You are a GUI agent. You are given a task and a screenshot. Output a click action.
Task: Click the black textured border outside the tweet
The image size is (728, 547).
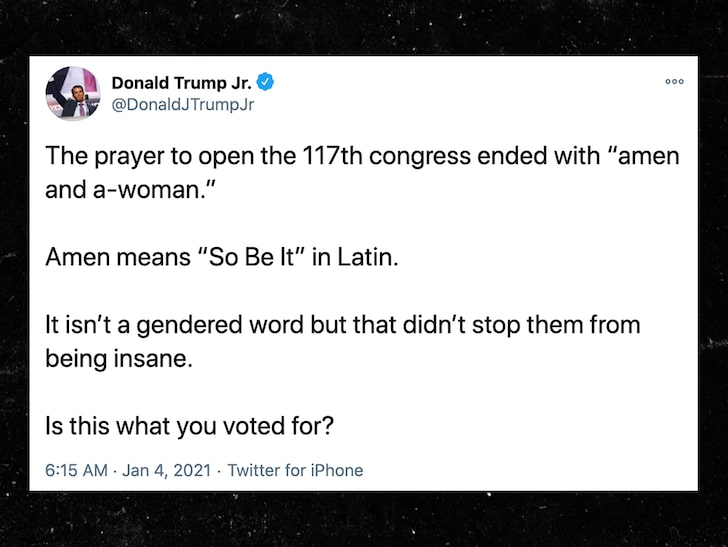pyautogui.click(x=364, y=520)
